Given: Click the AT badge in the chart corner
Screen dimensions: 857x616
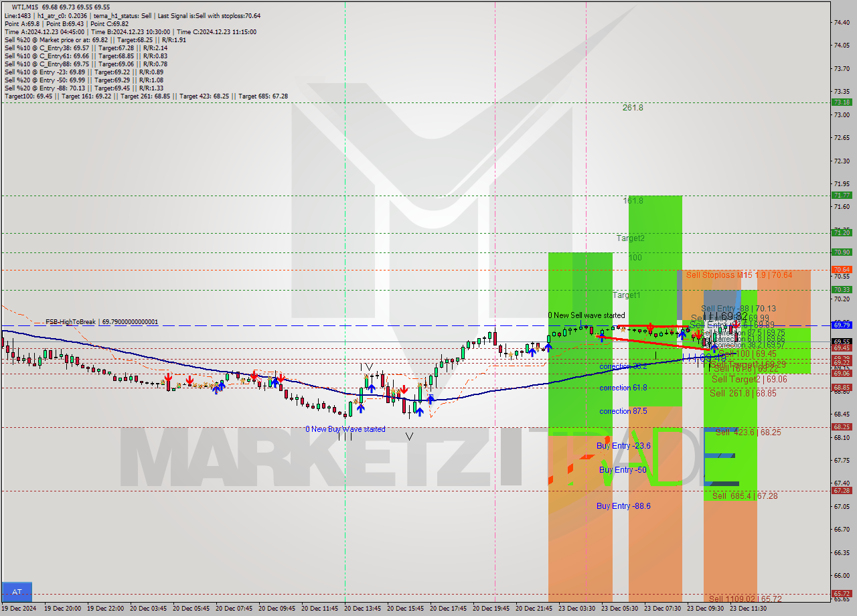Looking at the screenshot, I should pos(17,592).
